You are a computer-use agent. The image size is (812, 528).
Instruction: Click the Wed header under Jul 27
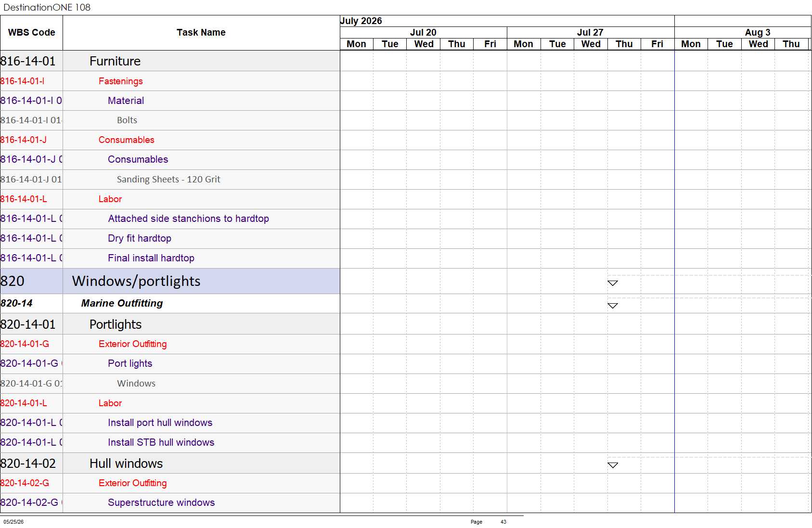[x=591, y=44]
